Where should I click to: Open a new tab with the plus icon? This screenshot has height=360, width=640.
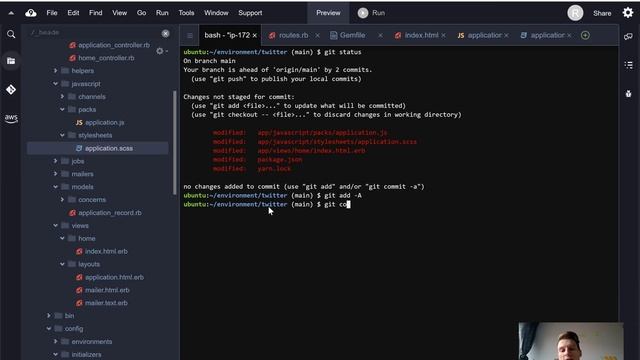tap(585, 35)
